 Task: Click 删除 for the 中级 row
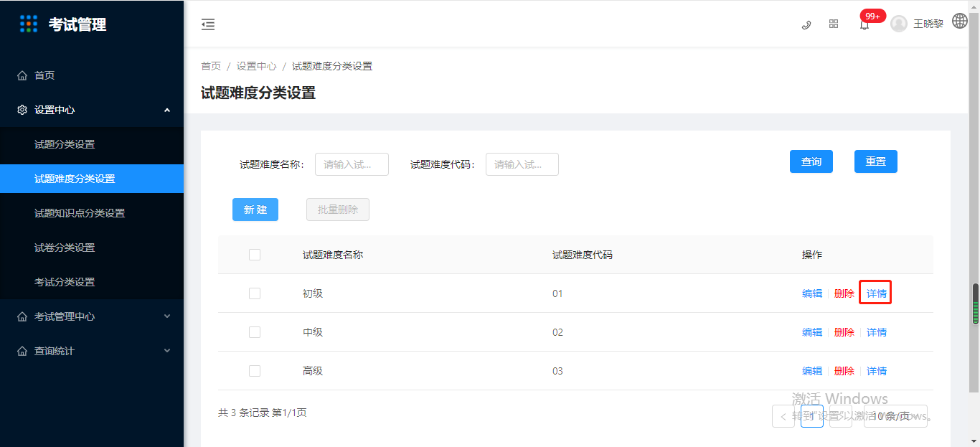pos(844,332)
